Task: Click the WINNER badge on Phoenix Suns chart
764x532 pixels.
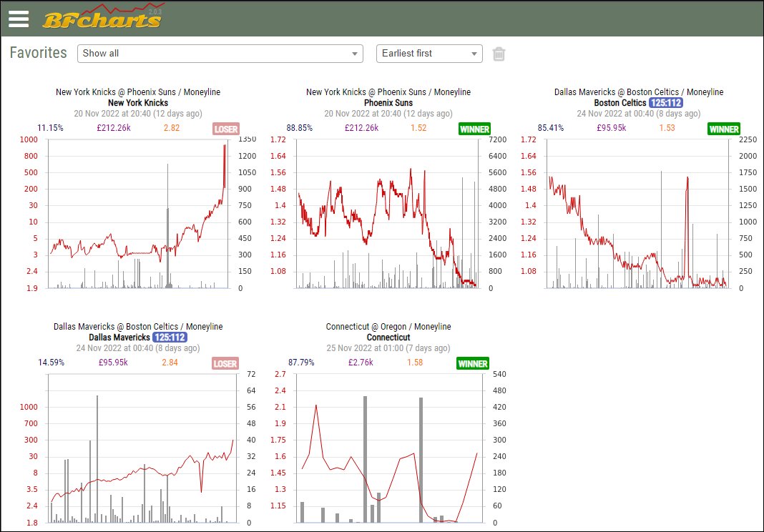Action: point(474,129)
